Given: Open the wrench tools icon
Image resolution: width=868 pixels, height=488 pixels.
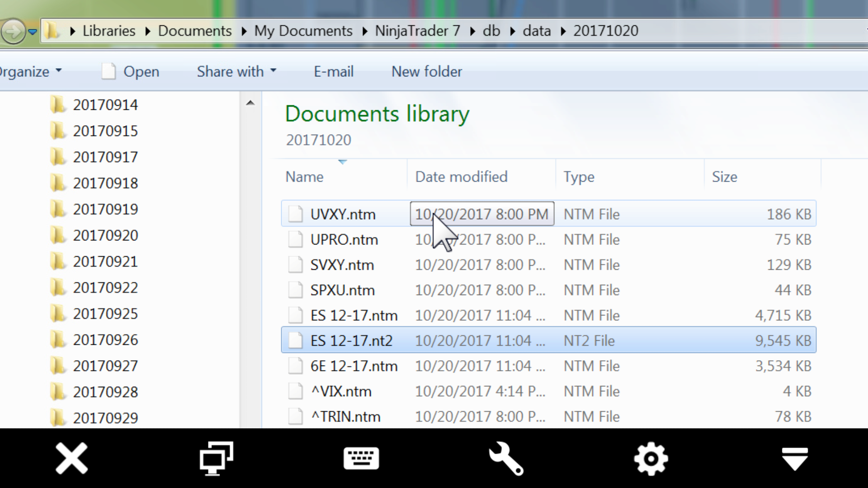Looking at the screenshot, I should (506, 459).
